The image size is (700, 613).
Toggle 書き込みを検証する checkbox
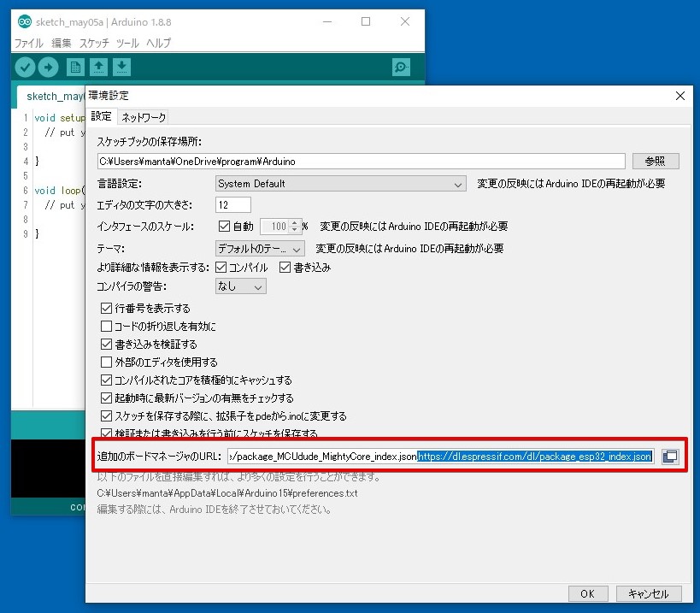[106, 345]
